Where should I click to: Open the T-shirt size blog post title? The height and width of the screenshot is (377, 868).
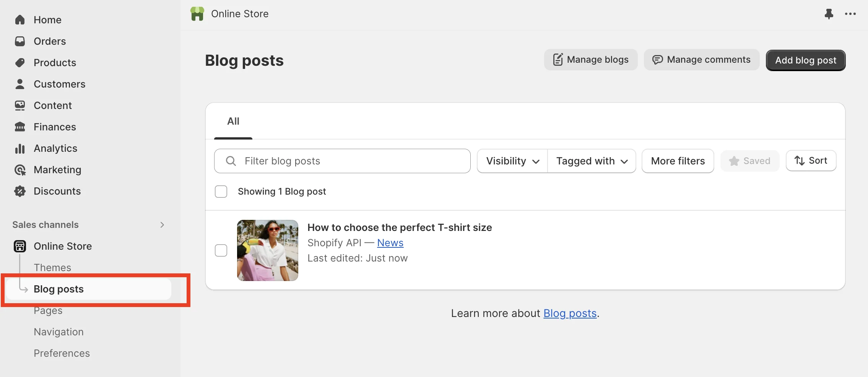400,227
